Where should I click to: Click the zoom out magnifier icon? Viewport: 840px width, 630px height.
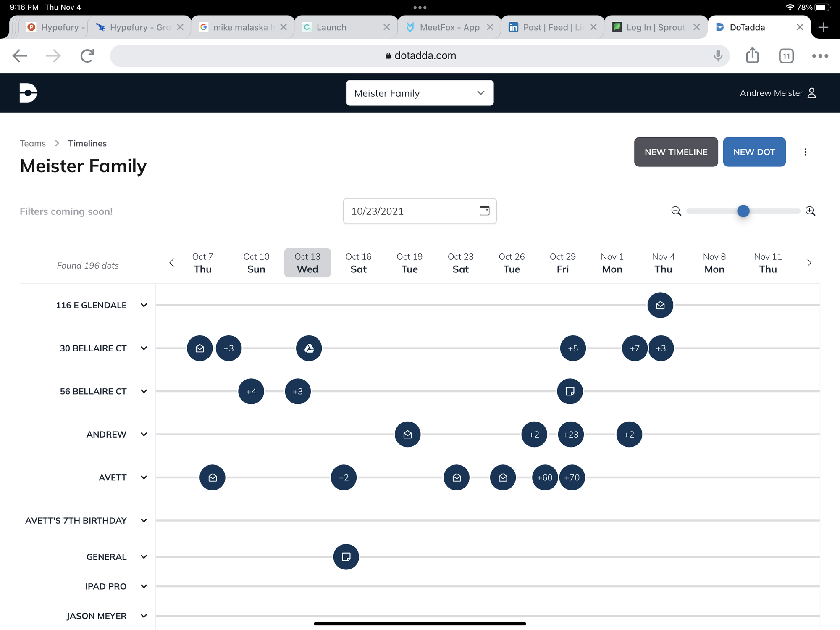click(676, 211)
